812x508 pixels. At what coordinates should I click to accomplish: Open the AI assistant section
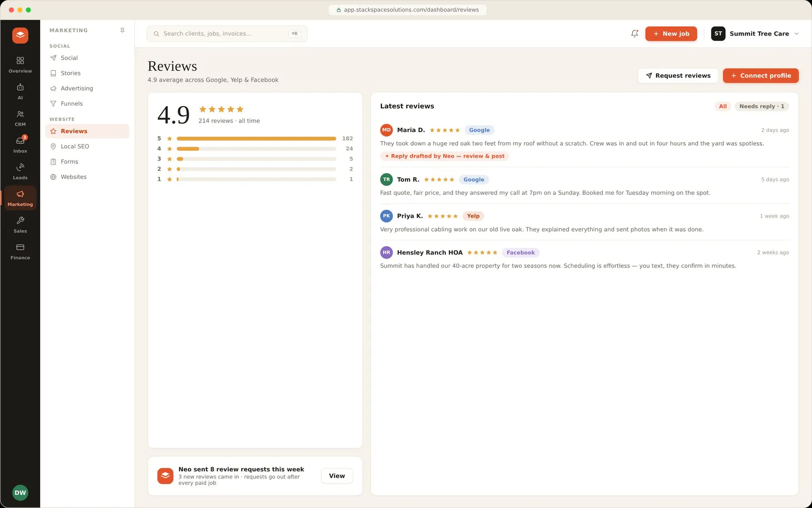pos(20,91)
